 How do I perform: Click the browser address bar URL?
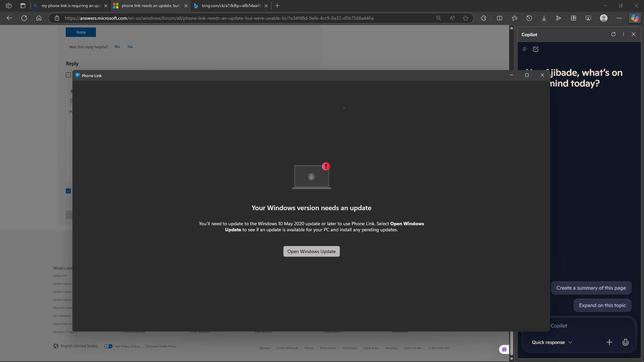click(219, 18)
